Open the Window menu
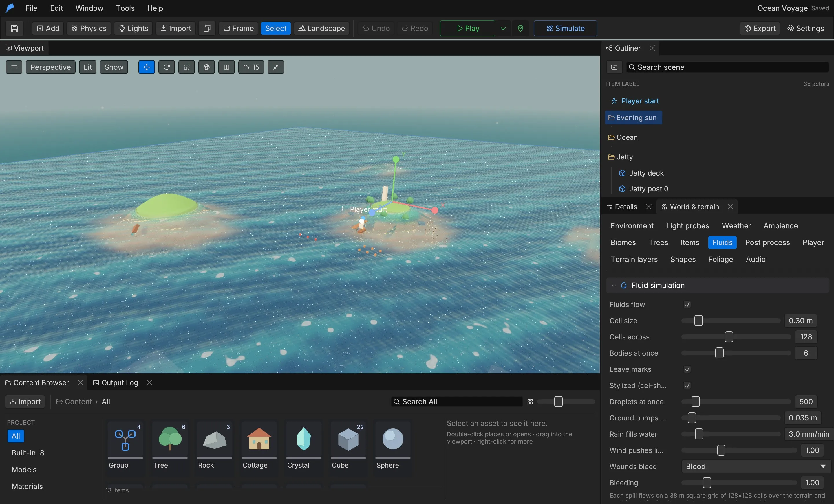The height and width of the screenshot is (504, 834). [x=89, y=8]
